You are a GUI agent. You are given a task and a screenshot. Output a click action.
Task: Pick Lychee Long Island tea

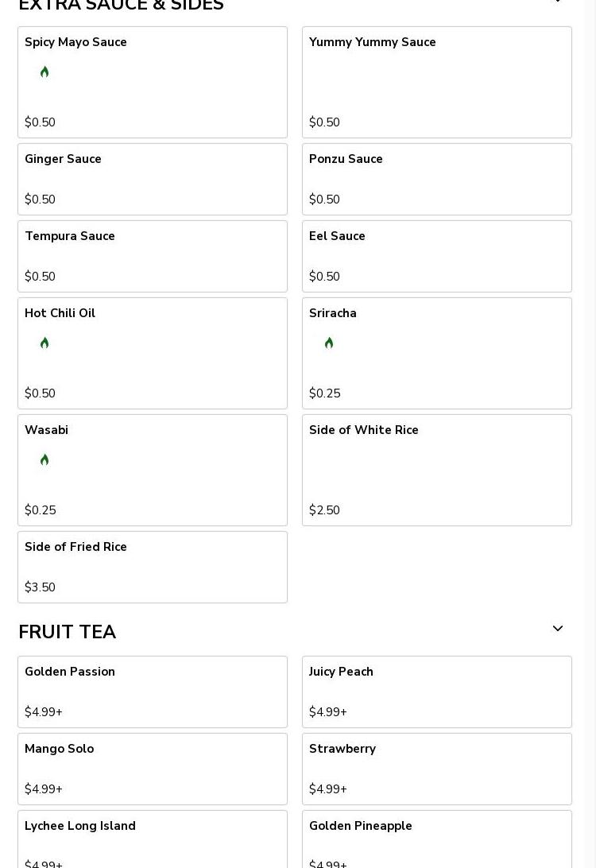pyautogui.click(x=152, y=839)
